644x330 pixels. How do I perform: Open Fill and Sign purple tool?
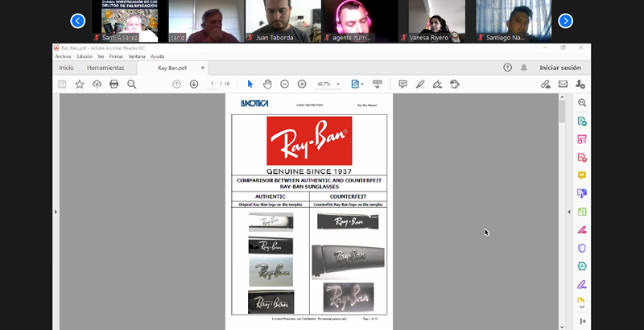coord(582,284)
